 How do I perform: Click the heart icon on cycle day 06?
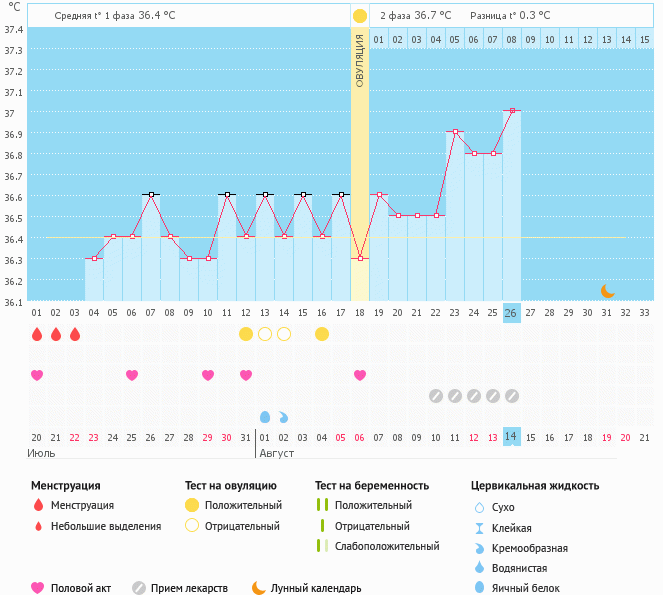[x=132, y=375]
